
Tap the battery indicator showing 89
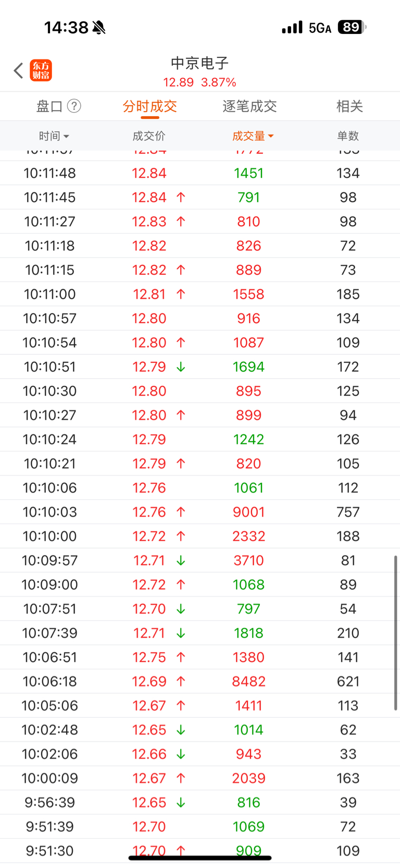coord(352,27)
